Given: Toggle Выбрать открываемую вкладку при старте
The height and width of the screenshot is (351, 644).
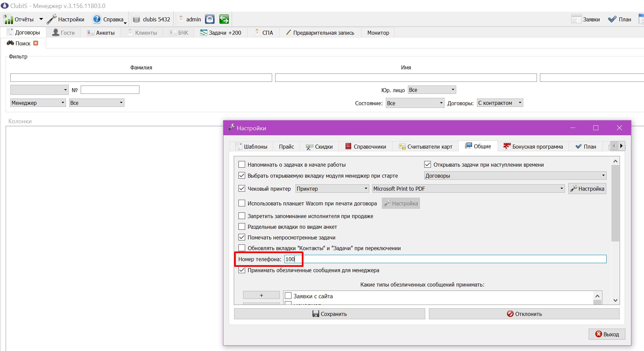Looking at the screenshot, I should 242,176.
